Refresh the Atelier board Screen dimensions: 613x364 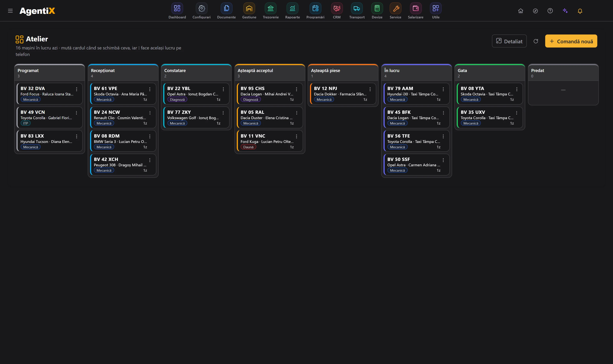536,41
